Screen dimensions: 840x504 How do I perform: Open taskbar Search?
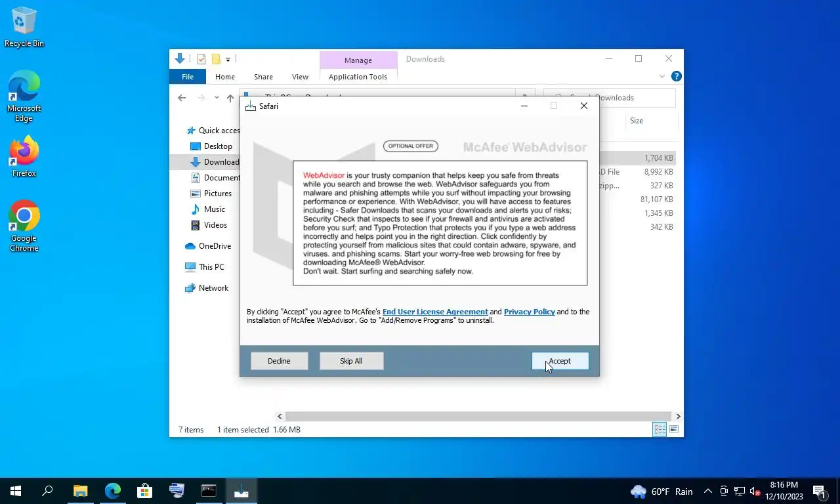coord(47,491)
